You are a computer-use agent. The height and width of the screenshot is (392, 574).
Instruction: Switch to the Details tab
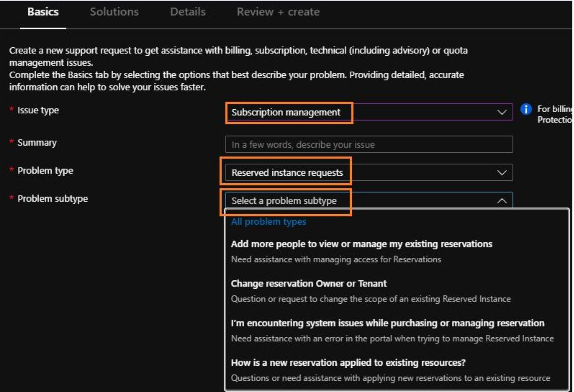[188, 11]
